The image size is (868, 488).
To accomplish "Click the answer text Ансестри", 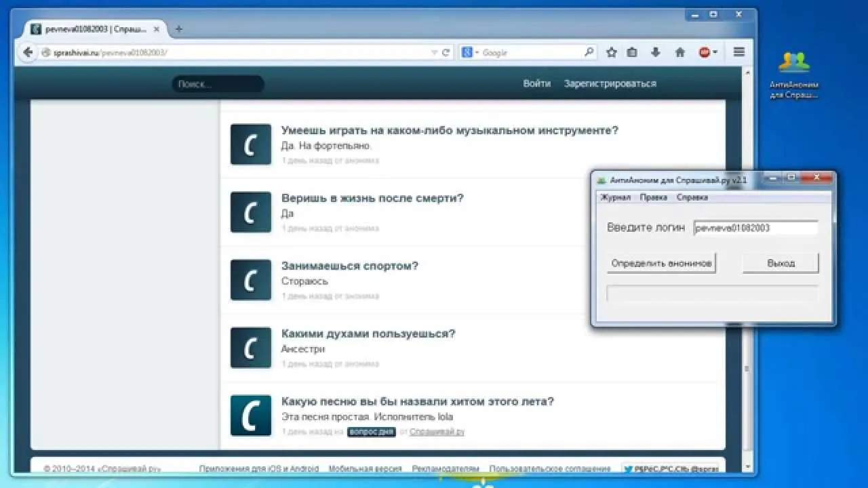I will pos(303,349).
